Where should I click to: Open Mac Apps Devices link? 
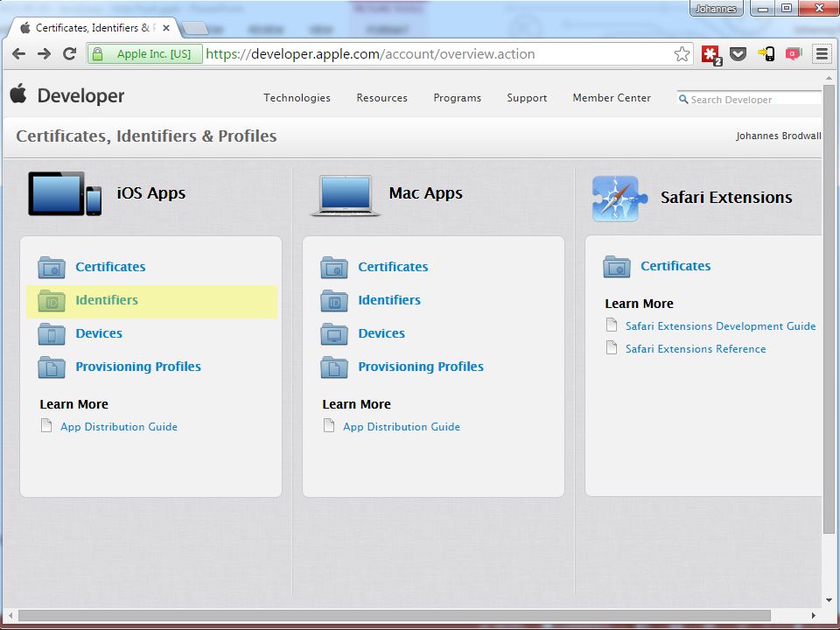pos(381,333)
